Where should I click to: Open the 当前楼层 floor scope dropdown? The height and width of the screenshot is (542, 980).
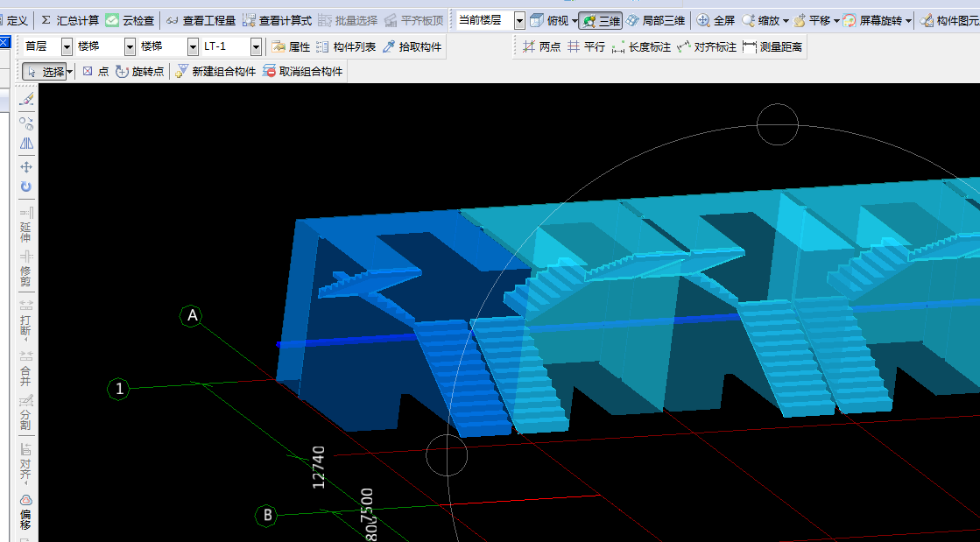(x=519, y=21)
